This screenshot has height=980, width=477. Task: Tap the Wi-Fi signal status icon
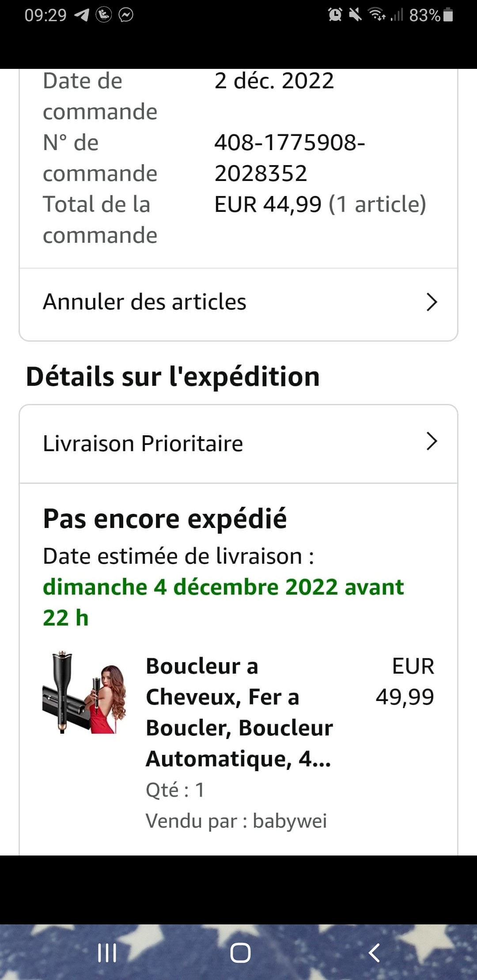pyautogui.click(x=377, y=15)
